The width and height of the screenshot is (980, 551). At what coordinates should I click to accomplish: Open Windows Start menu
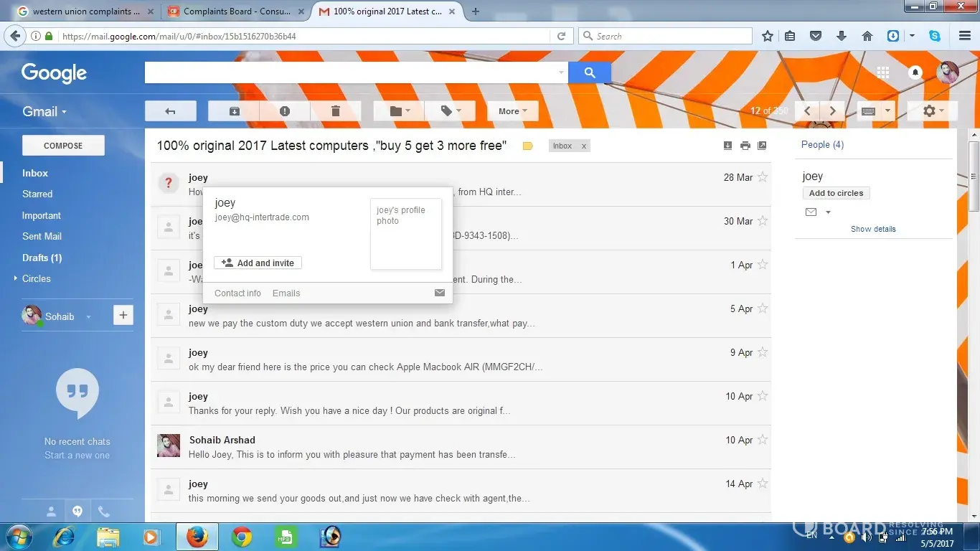pyautogui.click(x=18, y=536)
